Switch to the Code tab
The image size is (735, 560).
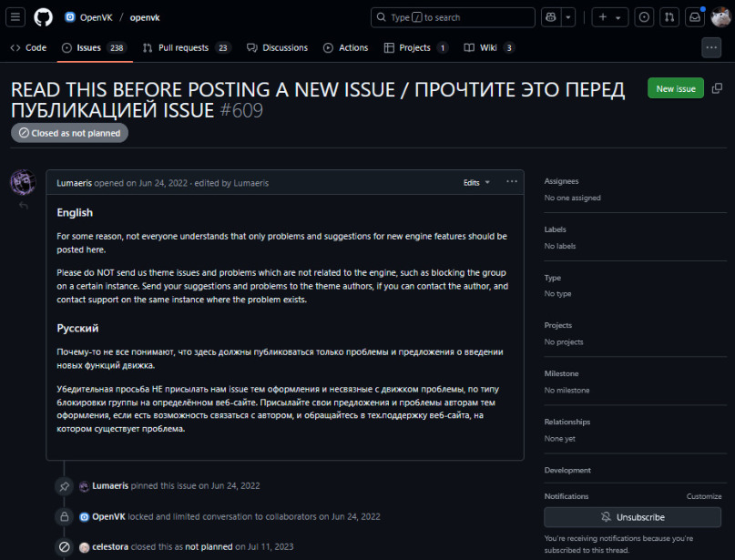(x=28, y=47)
